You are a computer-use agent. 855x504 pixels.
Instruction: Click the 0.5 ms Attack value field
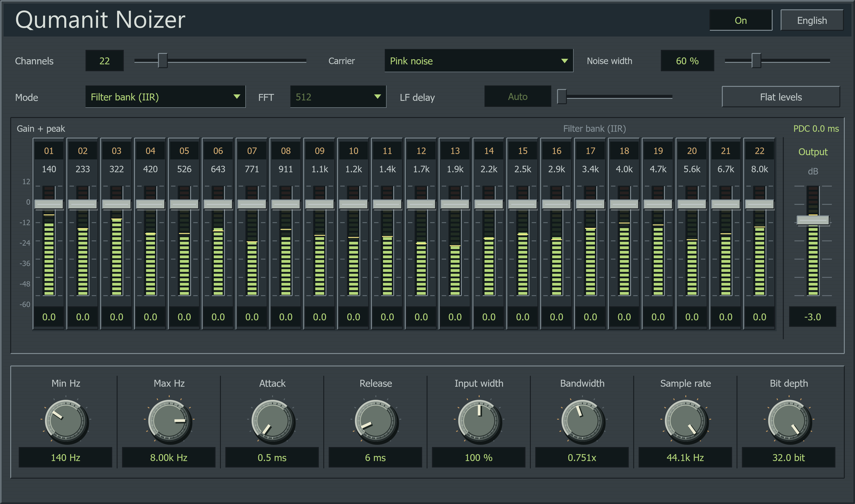click(x=272, y=457)
